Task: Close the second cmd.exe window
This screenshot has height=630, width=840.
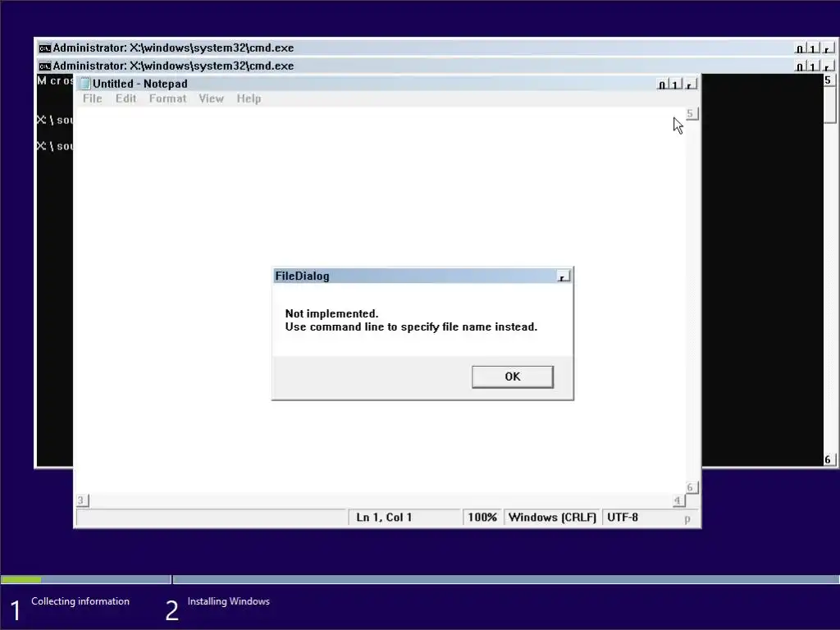Action: pyautogui.click(x=828, y=66)
